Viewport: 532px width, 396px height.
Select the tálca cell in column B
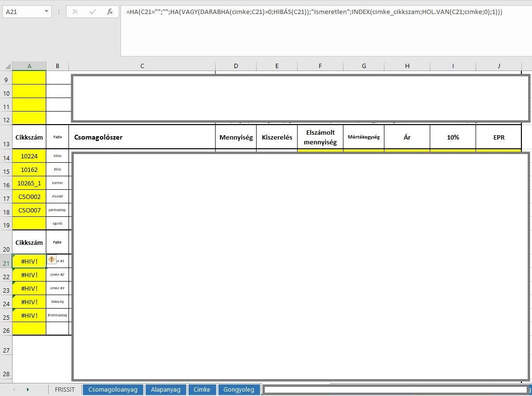click(57, 156)
